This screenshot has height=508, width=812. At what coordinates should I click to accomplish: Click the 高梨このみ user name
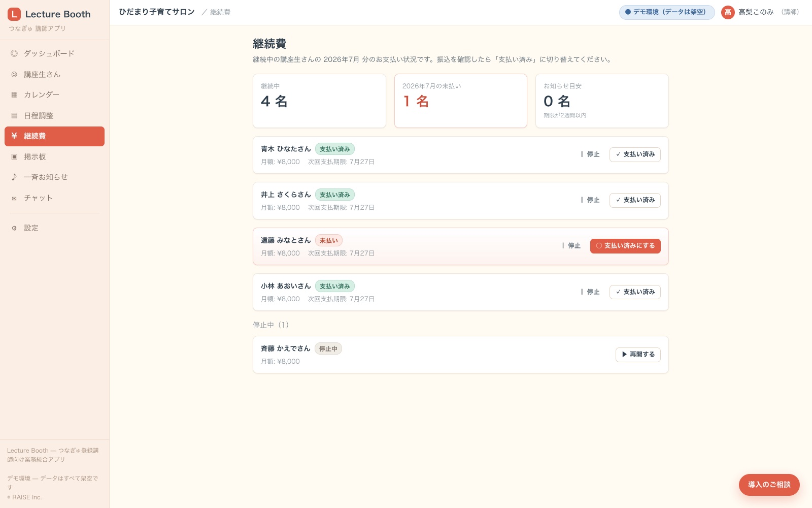pyautogui.click(x=756, y=12)
